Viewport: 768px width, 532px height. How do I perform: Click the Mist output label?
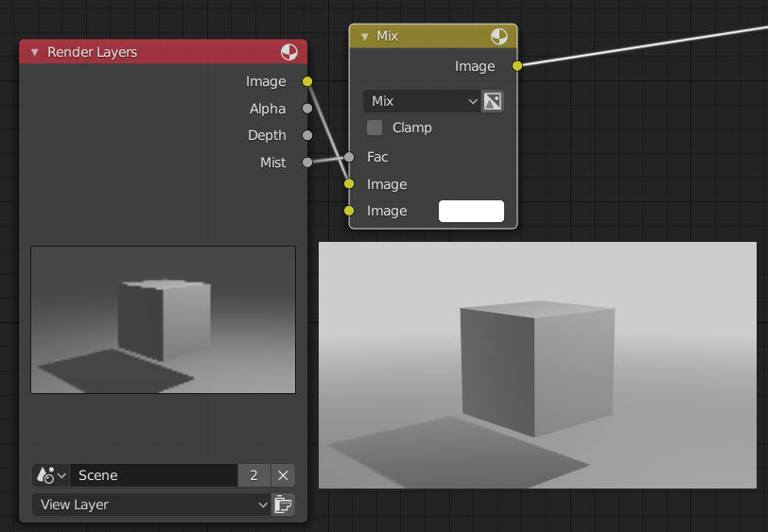coord(272,163)
